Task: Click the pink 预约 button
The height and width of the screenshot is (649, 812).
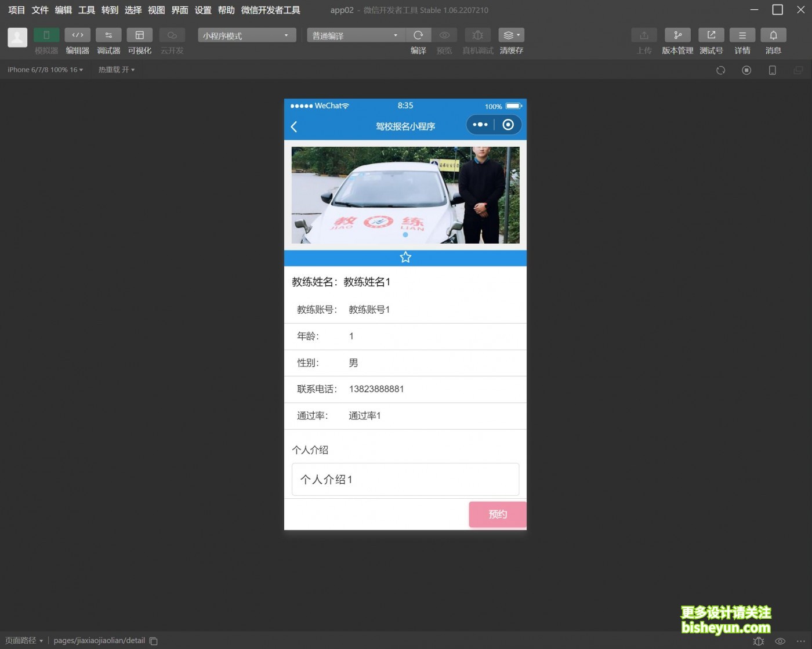Action: point(498,514)
